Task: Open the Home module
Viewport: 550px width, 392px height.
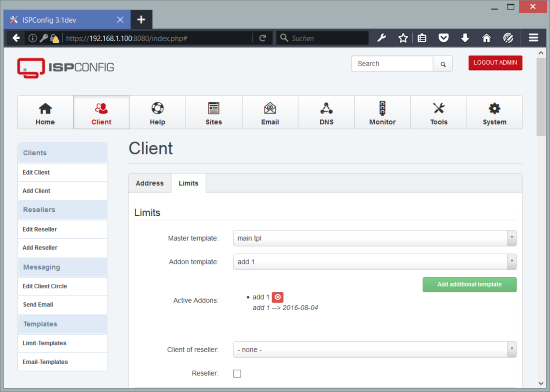Action: [45, 113]
